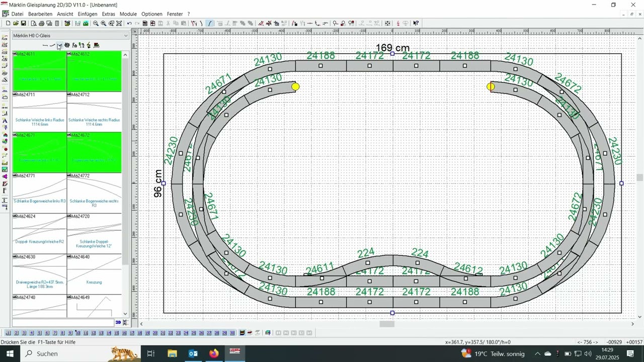Click the zoom-to-fit magnifier icon
Screen dimensions: 644x362
[119, 23]
